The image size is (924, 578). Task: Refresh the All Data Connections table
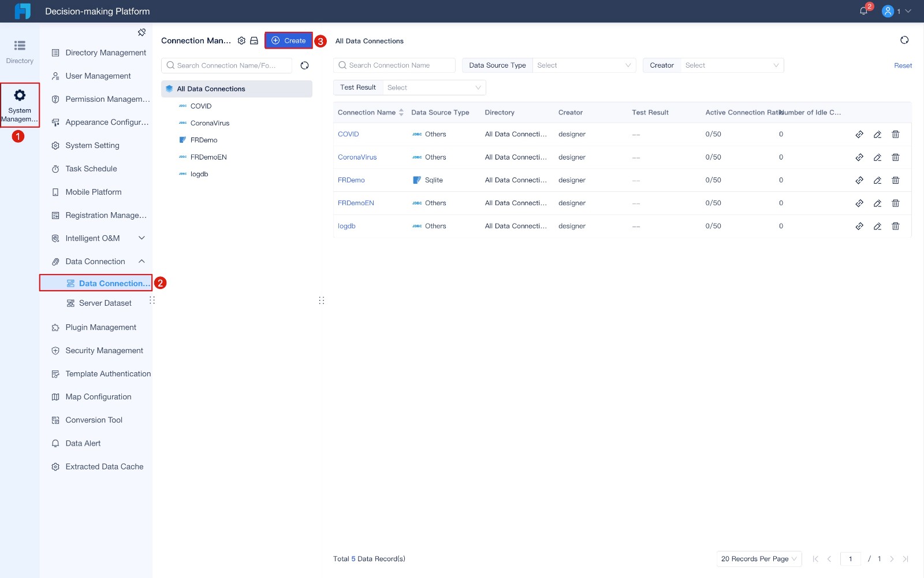(904, 40)
